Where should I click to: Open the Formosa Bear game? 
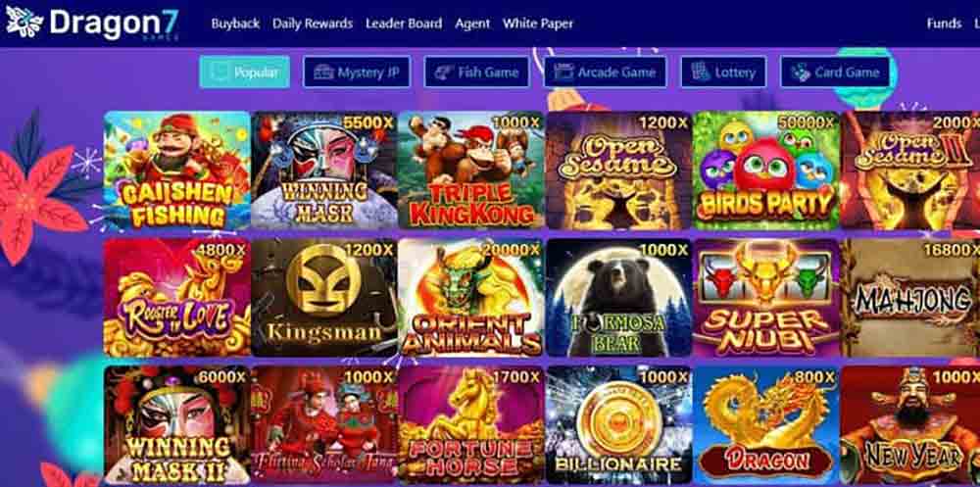coord(618,298)
